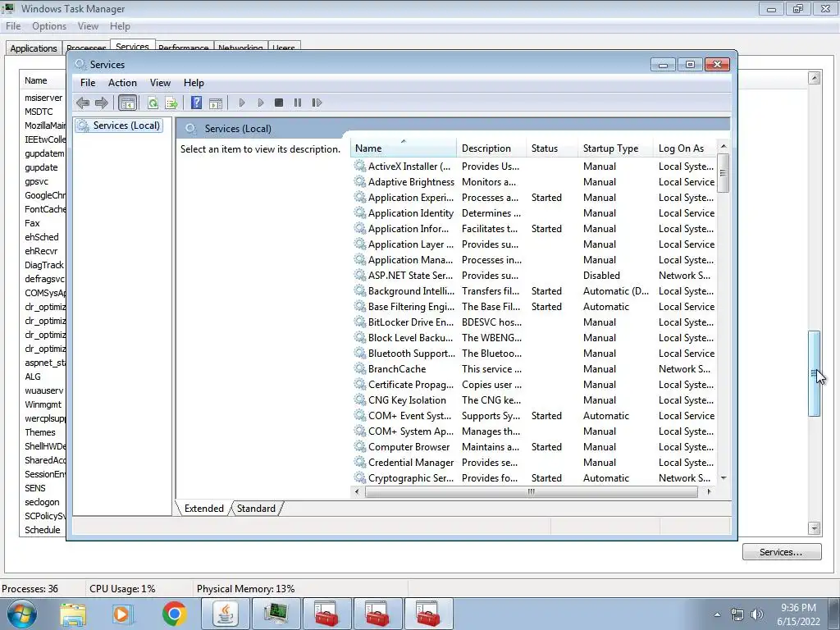Switch to Applications tab in Task Manager

point(33,48)
